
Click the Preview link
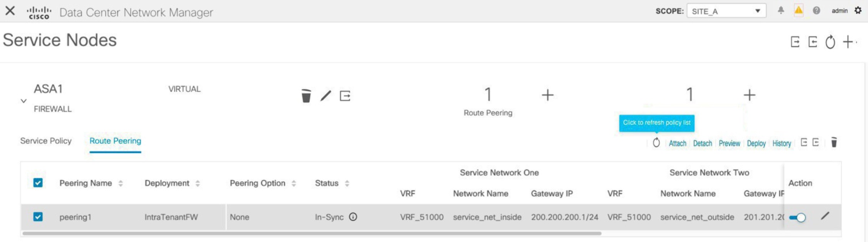(x=729, y=143)
